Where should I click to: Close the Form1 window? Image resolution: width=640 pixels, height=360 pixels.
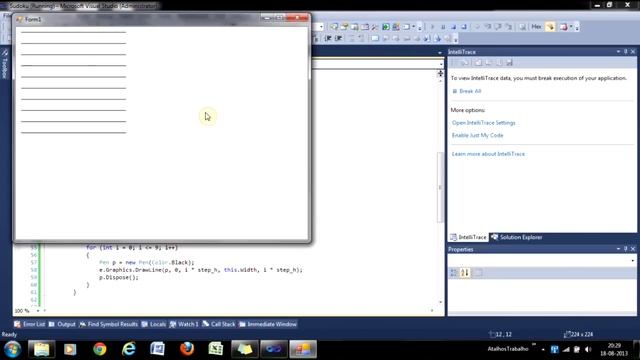pyautogui.click(x=297, y=18)
